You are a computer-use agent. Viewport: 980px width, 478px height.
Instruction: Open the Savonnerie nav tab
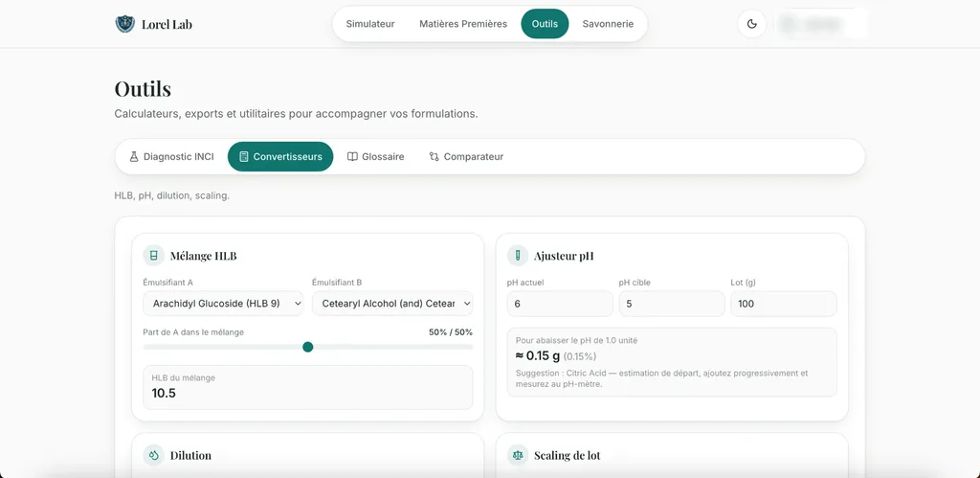[x=608, y=24]
